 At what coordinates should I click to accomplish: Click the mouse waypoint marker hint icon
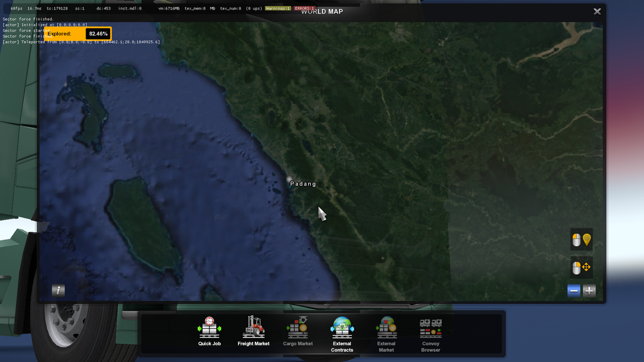point(582,240)
